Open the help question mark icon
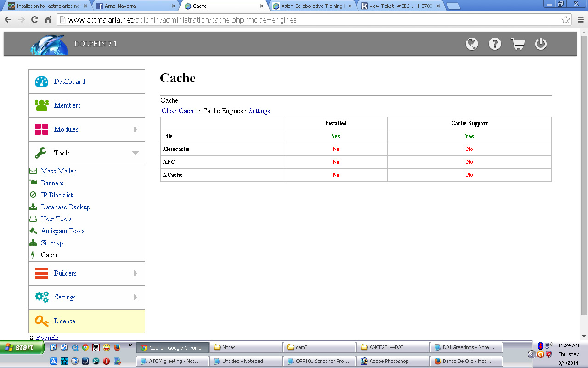The image size is (588, 368). pyautogui.click(x=495, y=44)
